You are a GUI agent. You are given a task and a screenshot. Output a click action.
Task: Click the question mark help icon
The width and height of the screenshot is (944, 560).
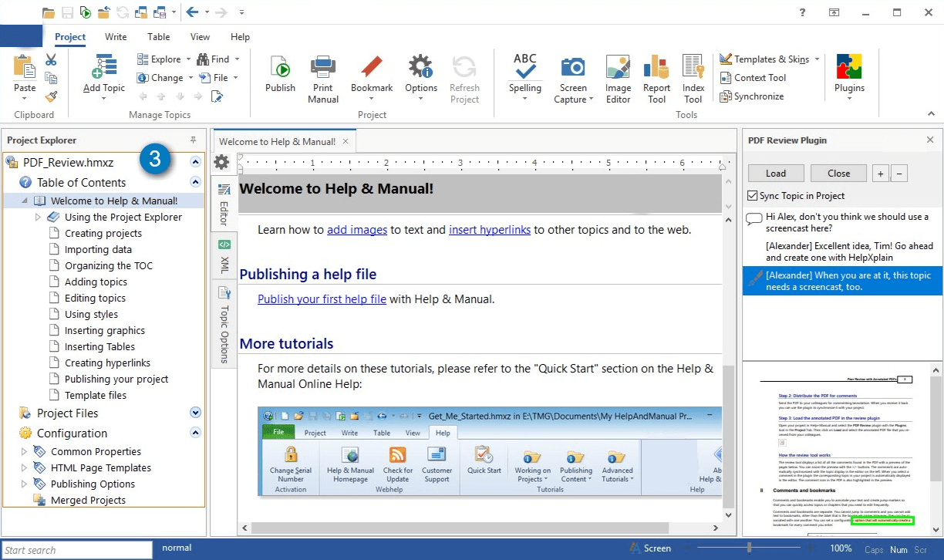pyautogui.click(x=803, y=12)
